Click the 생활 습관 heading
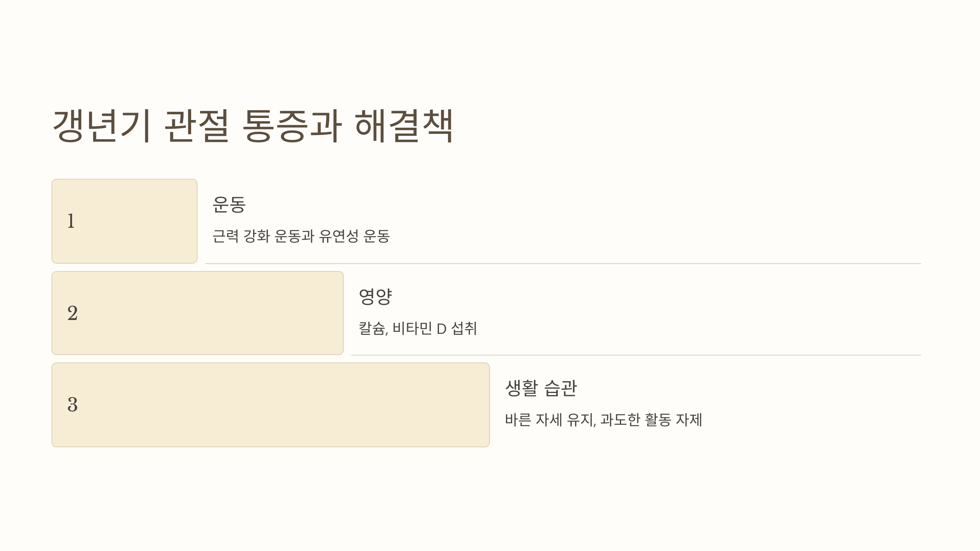The image size is (980, 551). click(541, 388)
